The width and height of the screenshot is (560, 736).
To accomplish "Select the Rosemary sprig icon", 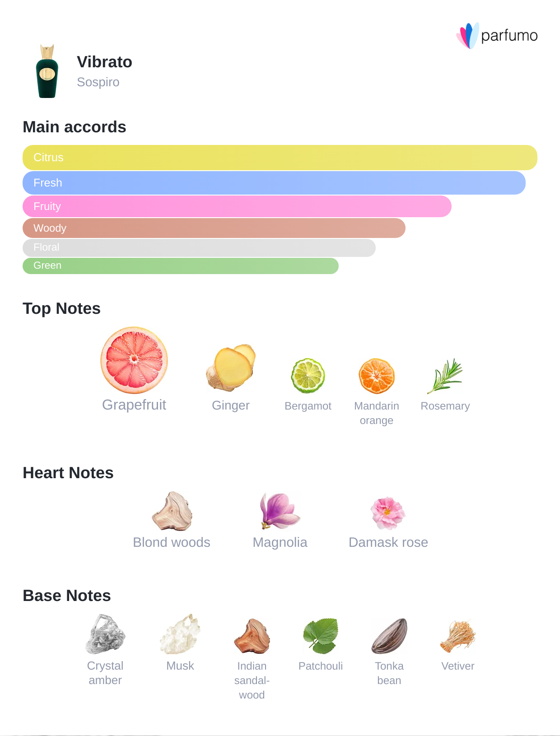I will point(445,376).
